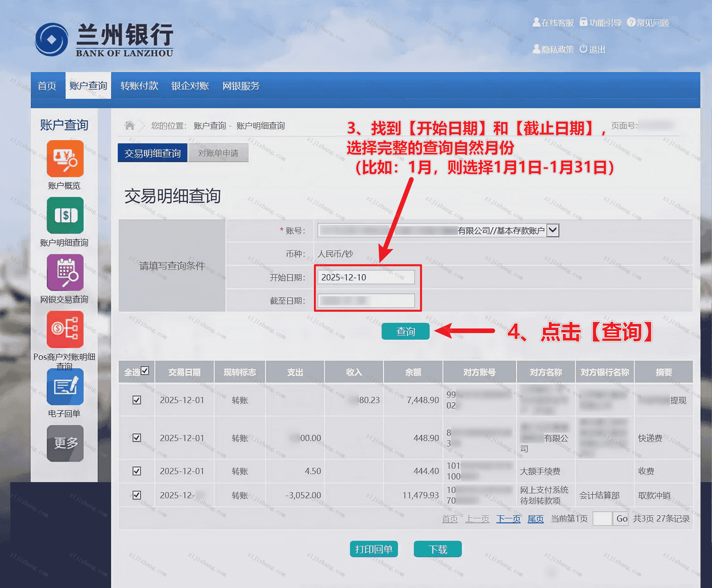Expand the 账号 account dropdown arrow
The image size is (712, 588).
click(x=552, y=230)
